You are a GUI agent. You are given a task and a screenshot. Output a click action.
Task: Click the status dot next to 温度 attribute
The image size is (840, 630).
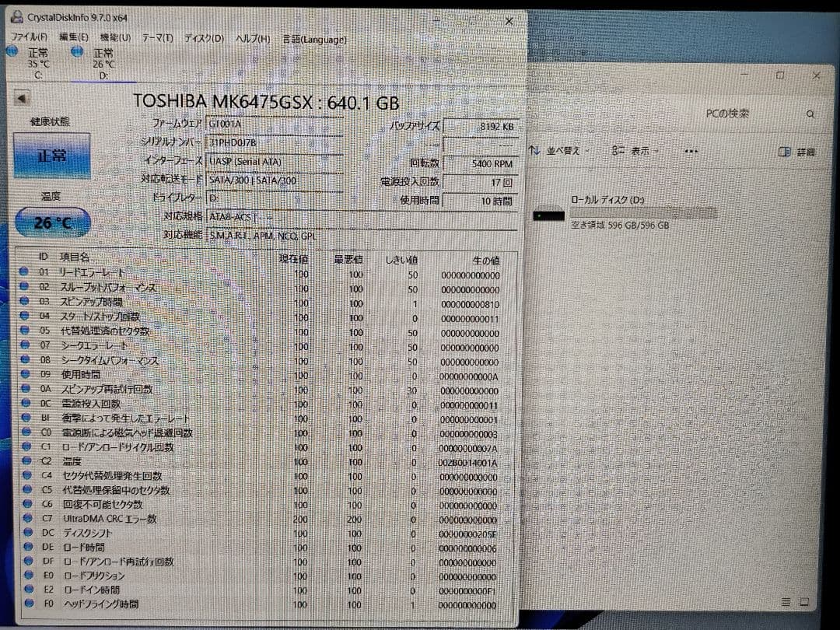[26, 461]
